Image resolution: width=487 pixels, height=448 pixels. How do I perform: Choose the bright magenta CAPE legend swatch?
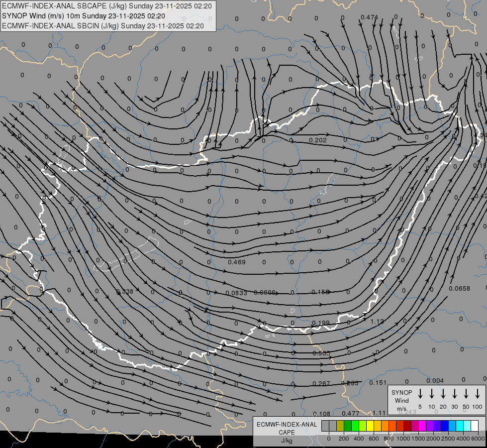423,426
